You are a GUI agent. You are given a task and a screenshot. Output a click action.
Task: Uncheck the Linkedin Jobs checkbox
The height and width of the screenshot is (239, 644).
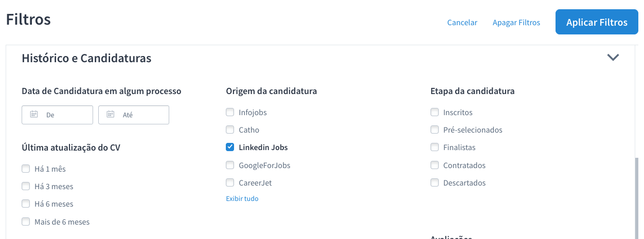[230, 148]
